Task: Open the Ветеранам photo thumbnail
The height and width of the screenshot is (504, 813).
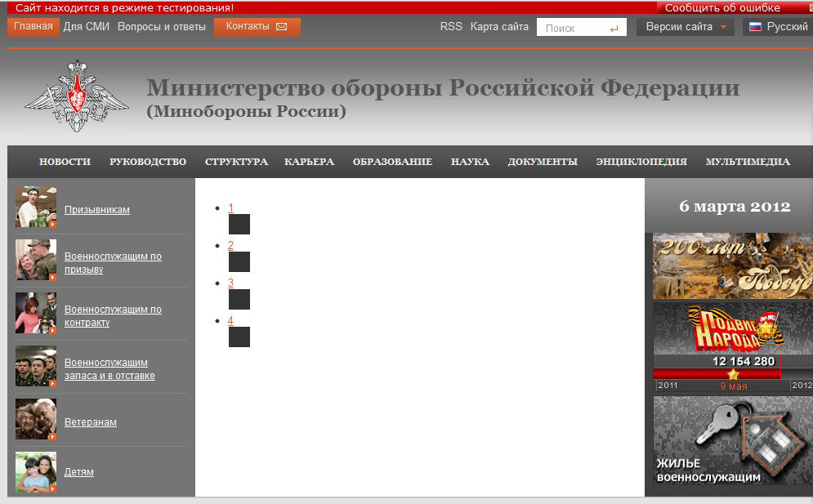Action: (x=36, y=420)
